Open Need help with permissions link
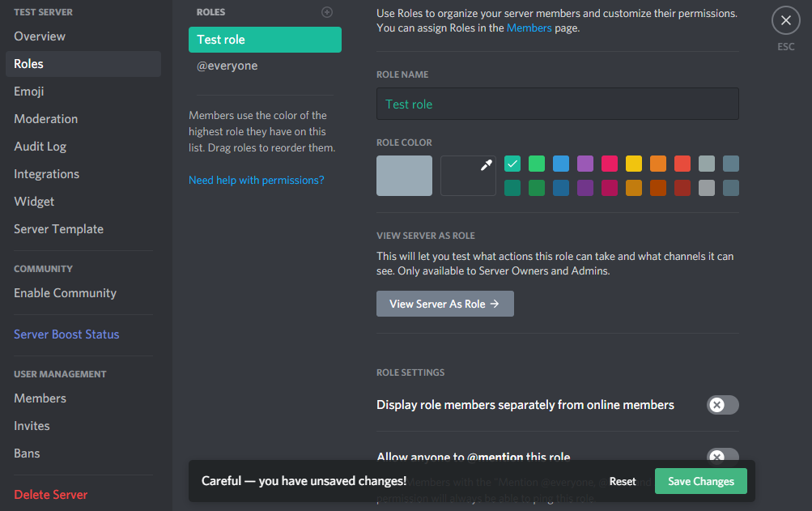Viewport: 812px width, 511px height. tap(257, 180)
